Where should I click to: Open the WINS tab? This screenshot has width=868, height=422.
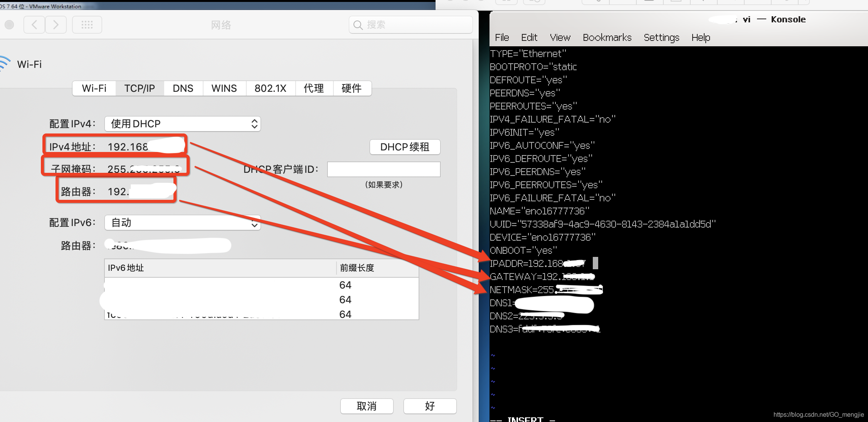224,88
